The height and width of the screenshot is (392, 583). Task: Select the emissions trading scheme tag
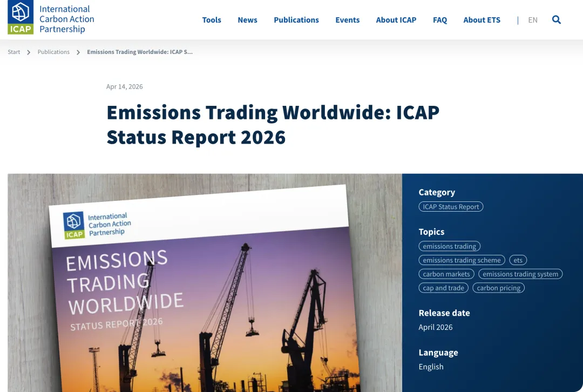pyautogui.click(x=462, y=260)
